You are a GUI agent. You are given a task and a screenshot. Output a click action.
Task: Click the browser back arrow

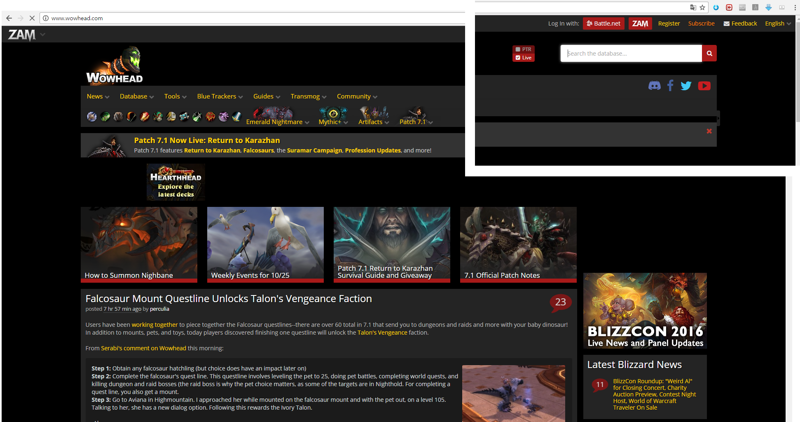point(9,18)
